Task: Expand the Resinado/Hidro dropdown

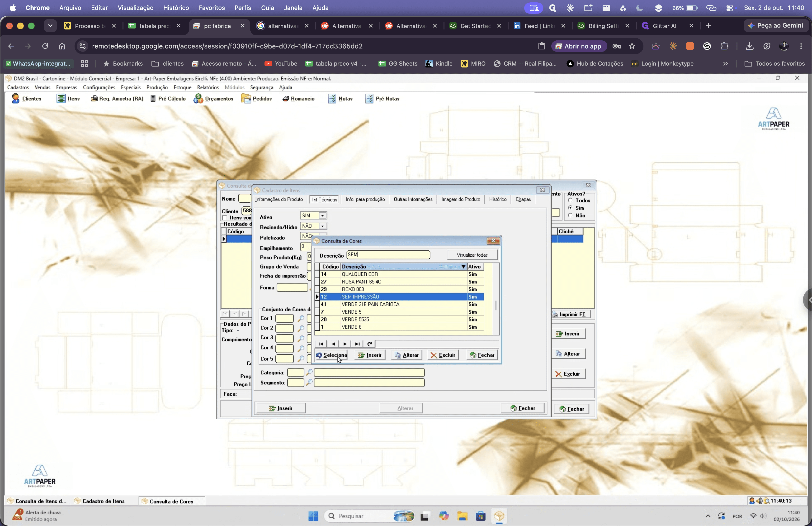Action: coord(322,226)
